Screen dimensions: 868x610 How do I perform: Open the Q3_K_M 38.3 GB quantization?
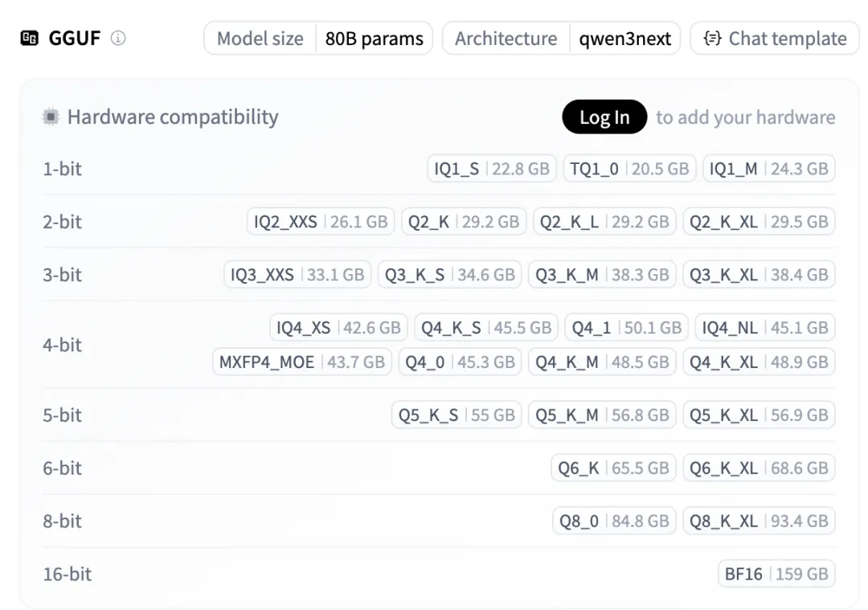(x=602, y=275)
